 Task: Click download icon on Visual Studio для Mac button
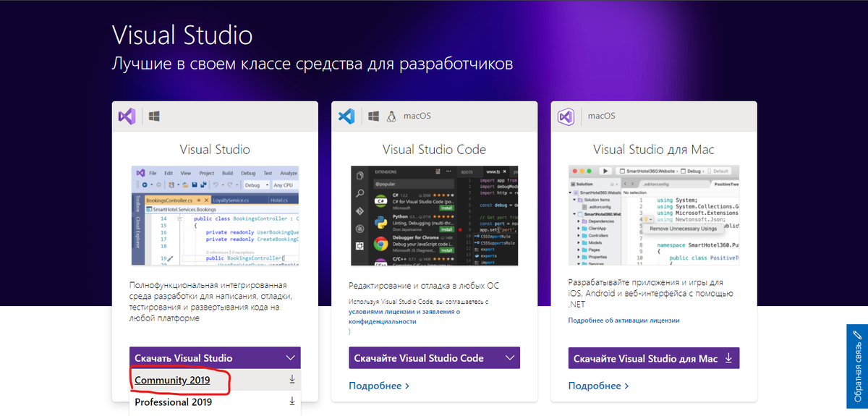point(728,358)
